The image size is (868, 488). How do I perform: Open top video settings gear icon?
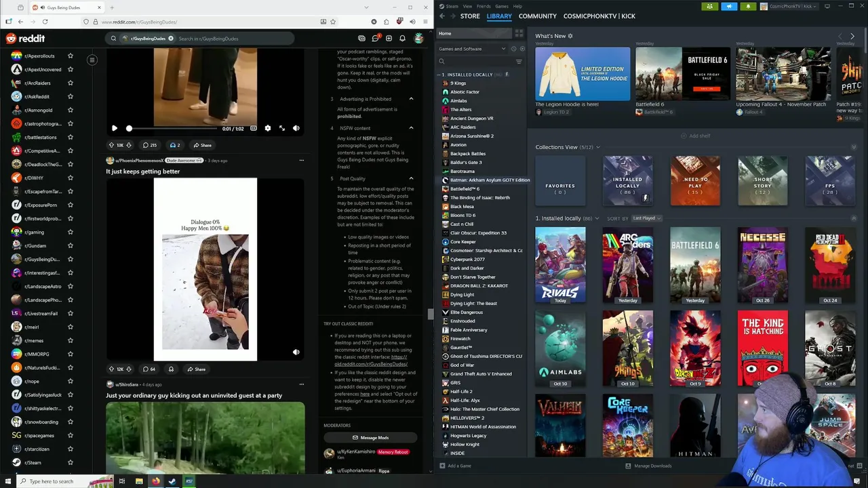pyautogui.click(x=267, y=128)
